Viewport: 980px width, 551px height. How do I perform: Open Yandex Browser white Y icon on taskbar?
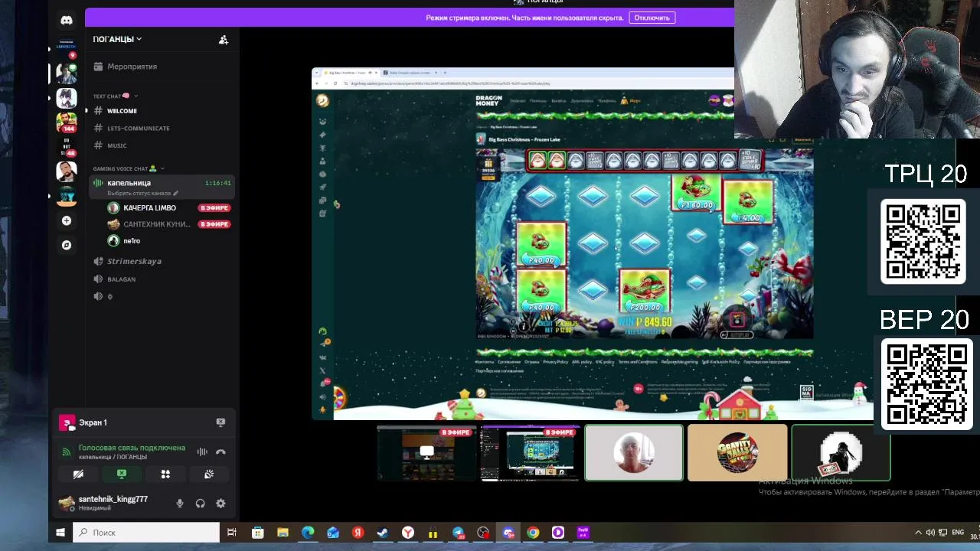coord(408,533)
